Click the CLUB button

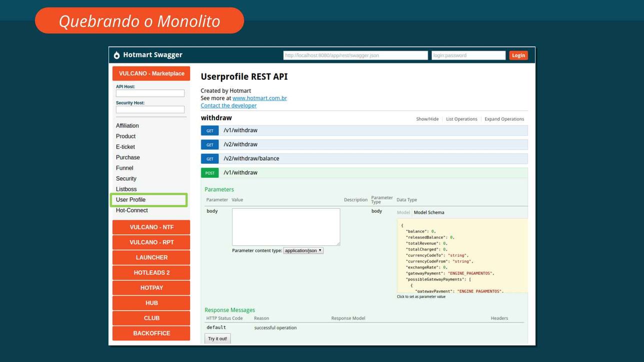click(151, 318)
